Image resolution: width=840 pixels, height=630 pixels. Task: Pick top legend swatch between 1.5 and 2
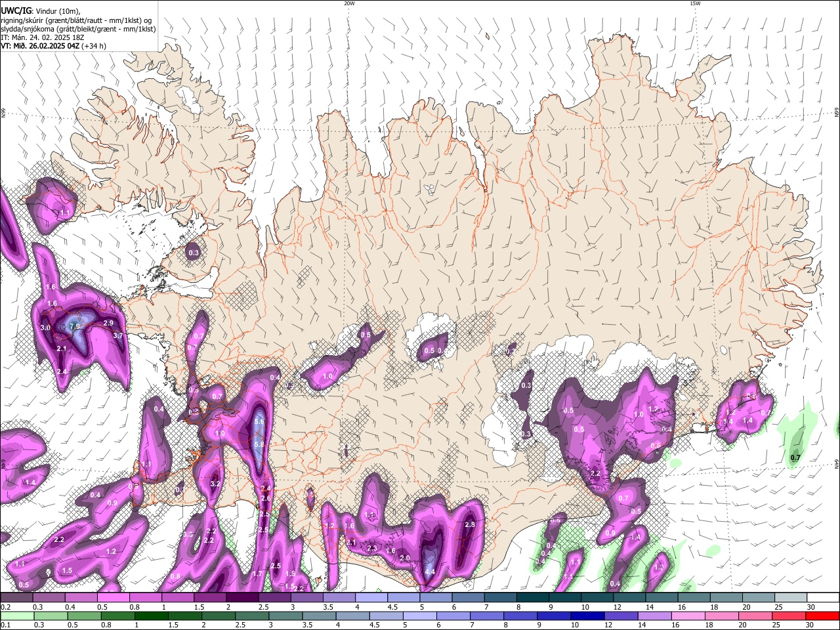click(x=210, y=597)
